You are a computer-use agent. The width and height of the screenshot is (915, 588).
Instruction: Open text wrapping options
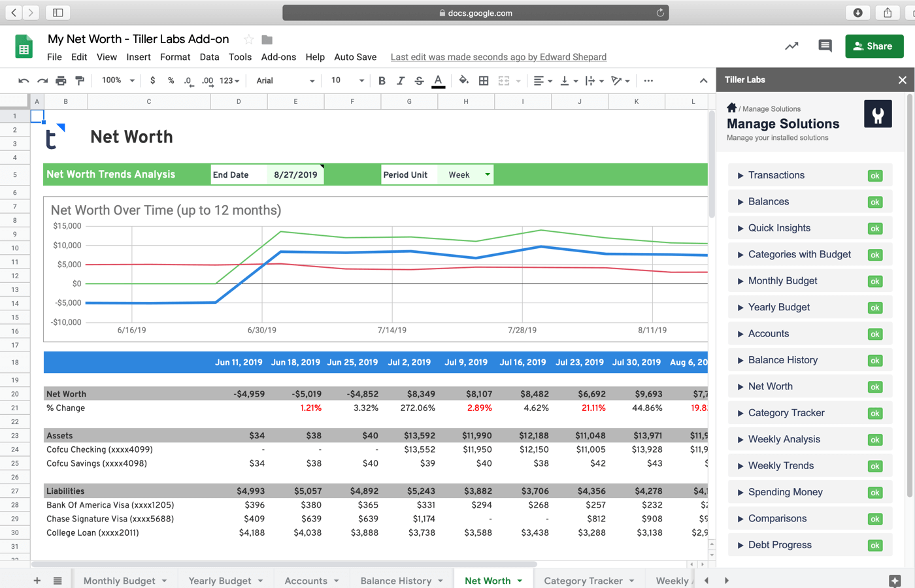pos(594,81)
